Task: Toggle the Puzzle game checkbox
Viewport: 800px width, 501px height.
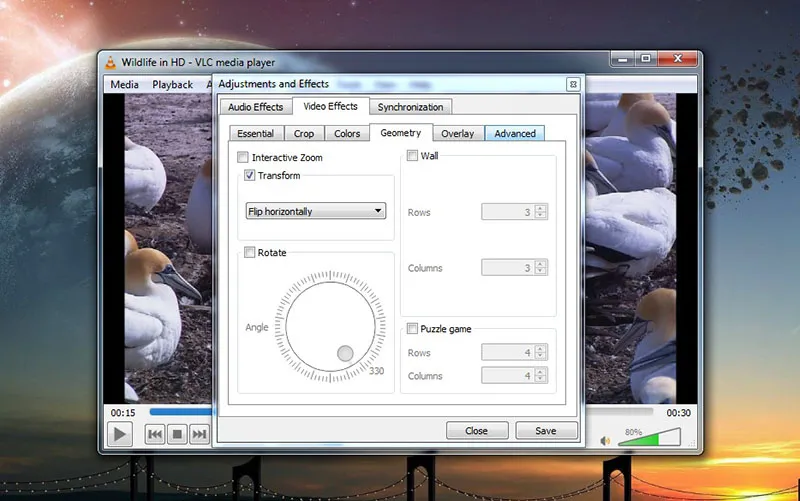Action: click(412, 329)
